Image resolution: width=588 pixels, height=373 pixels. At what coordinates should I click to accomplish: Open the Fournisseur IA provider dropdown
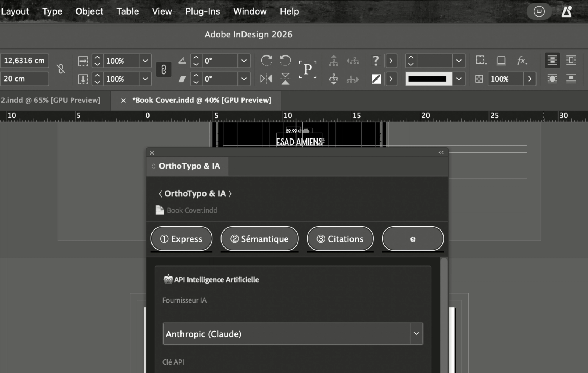(x=293, y=334)
